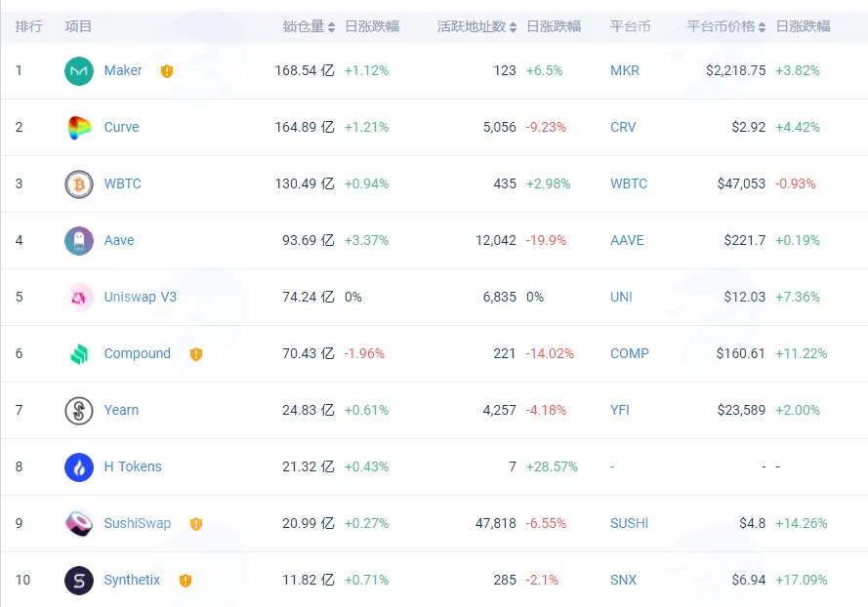Click the 排行 column header

[x=28, y=26]
